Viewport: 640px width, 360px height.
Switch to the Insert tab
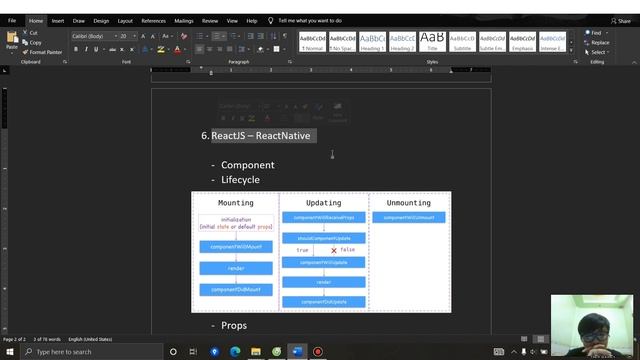point(58,20)
